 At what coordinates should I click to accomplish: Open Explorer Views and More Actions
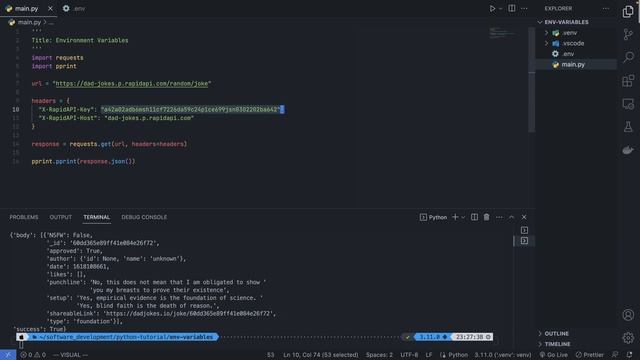[606, 9]
